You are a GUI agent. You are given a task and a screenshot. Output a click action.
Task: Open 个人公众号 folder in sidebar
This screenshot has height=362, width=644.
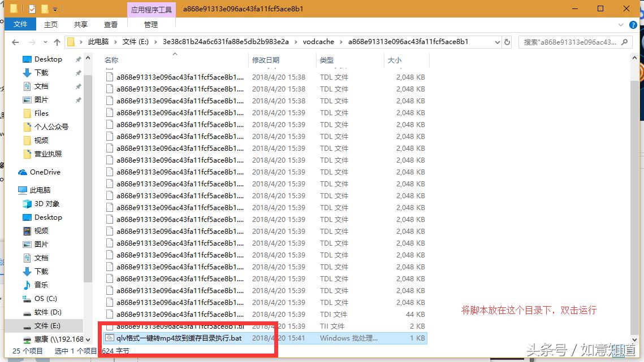pyautogui.click(x=51, y=127)
